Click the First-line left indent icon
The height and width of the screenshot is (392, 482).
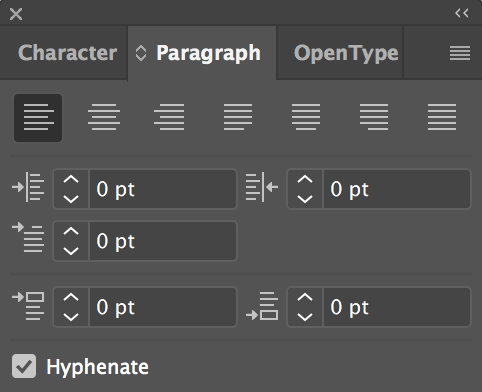28,237
